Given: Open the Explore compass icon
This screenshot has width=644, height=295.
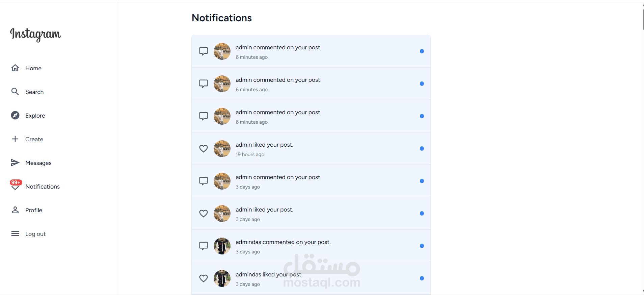Looking at the screenshot, I should point(15,115).
